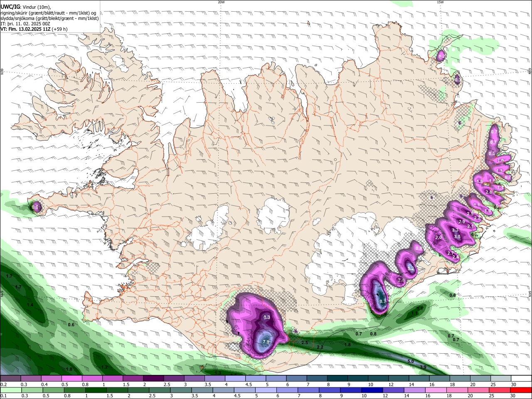This screenshot has width=532, height=399.
Task: Select the bright magenta 0.5–0.8 snow legend swatch
Action: [71, 379]
